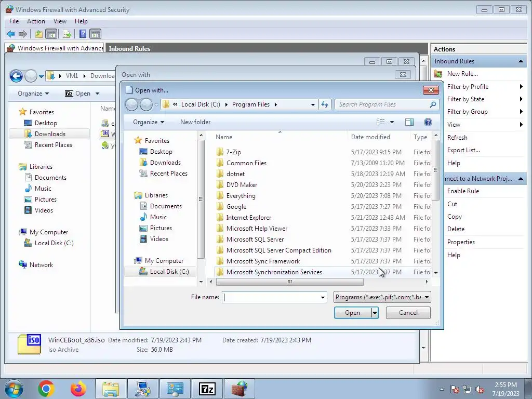Click New folder in Open with dialog
Viewport: 532px width, 399px height.
pyautogui.click(x=195, y=122)
